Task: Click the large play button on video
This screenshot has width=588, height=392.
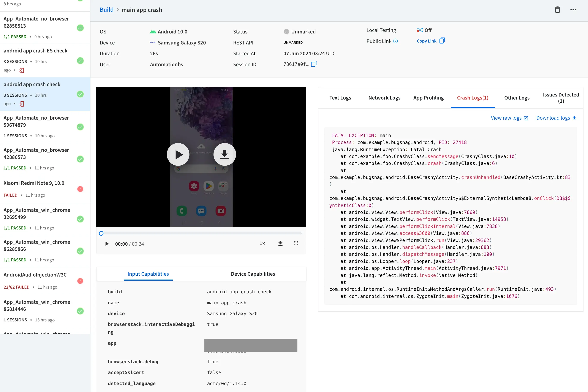Action: point(178,154)
